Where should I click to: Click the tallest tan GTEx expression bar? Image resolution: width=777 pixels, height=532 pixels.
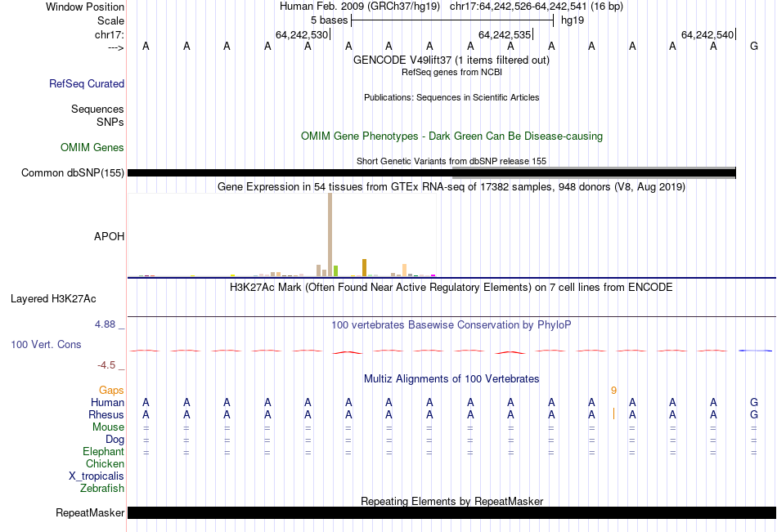[x=330, y=235]
